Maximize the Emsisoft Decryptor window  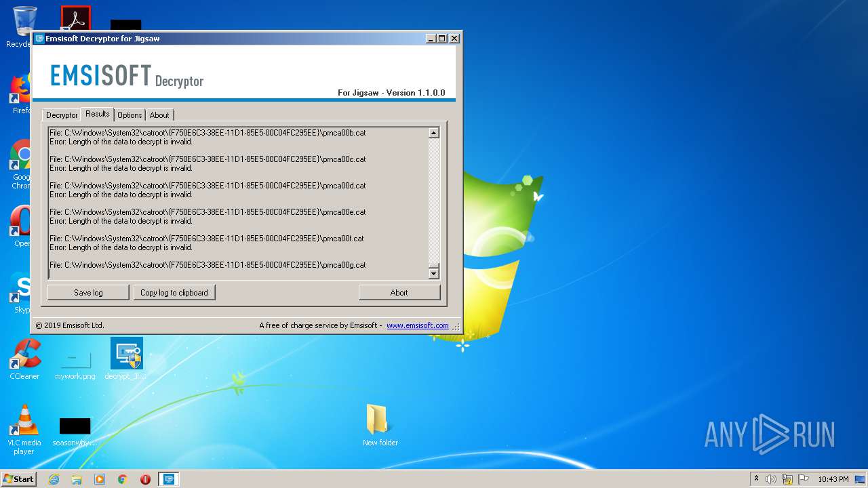click(442, 39)
